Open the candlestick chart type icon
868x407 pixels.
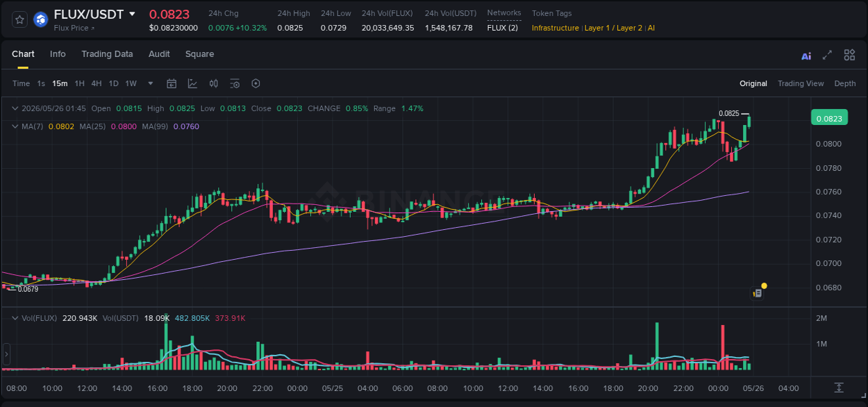(x=214, y=83)
